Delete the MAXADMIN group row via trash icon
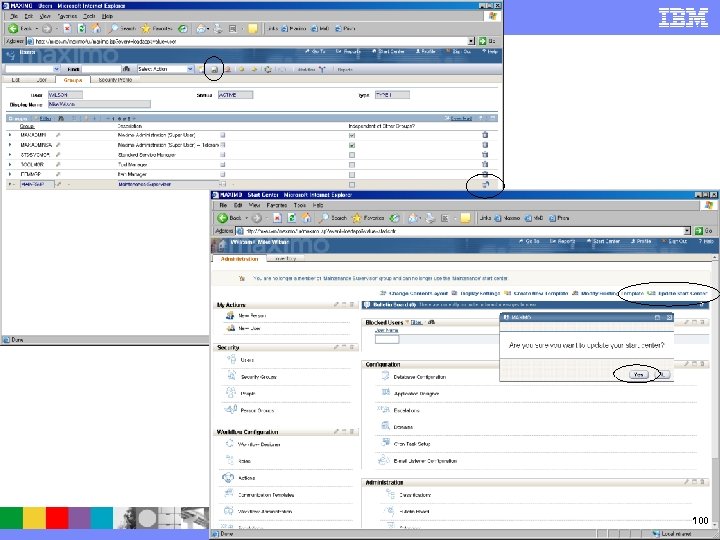Viewport: 720px width, 540px height. click(x=485, y=135)
